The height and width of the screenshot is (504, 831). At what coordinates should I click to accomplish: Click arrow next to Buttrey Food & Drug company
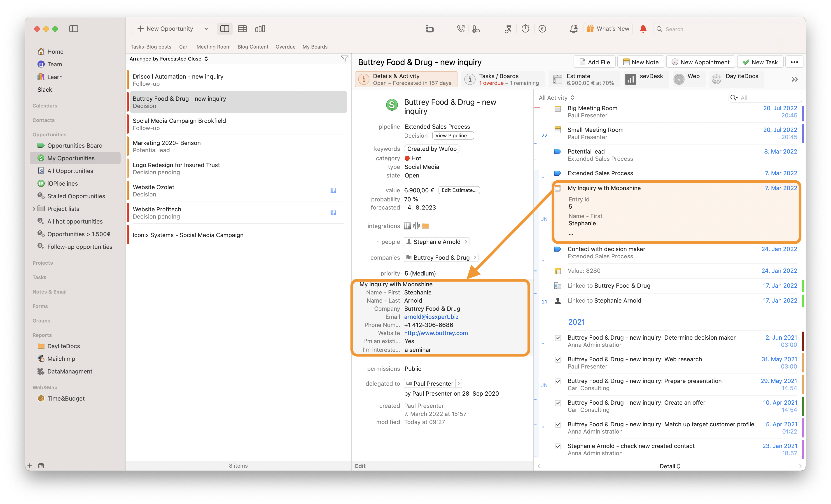point(475,257)
